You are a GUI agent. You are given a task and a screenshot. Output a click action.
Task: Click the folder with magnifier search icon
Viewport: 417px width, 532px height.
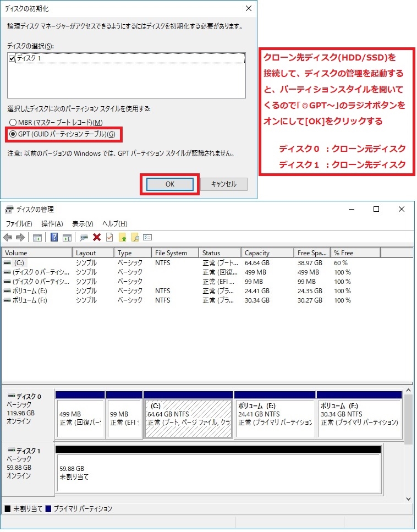135,237
